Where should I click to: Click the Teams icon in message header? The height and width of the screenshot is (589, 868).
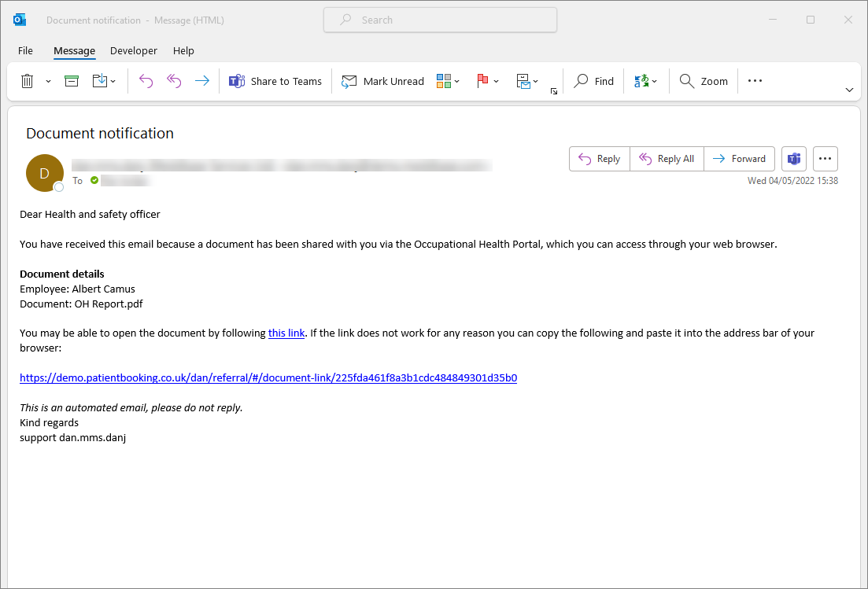coord(794,159)
